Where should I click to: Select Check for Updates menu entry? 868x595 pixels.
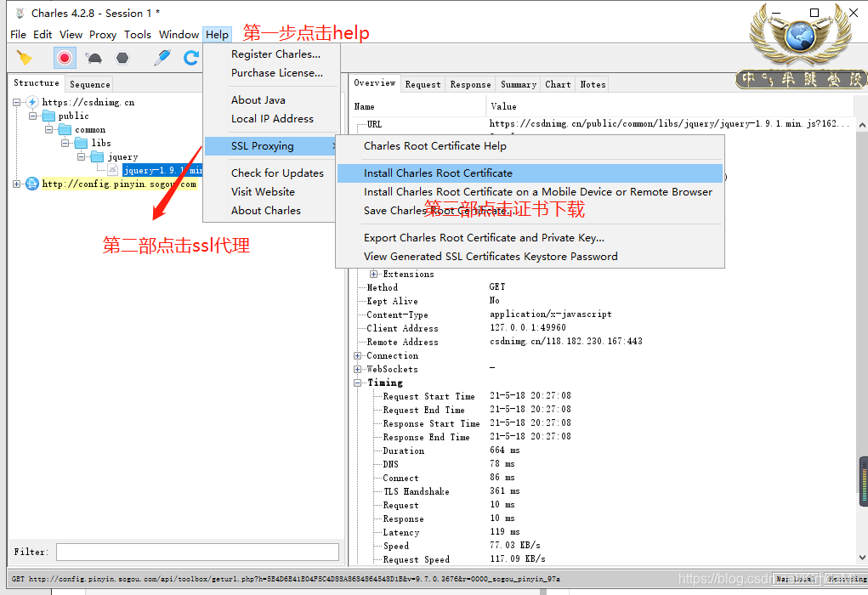(x=277, y=173)
